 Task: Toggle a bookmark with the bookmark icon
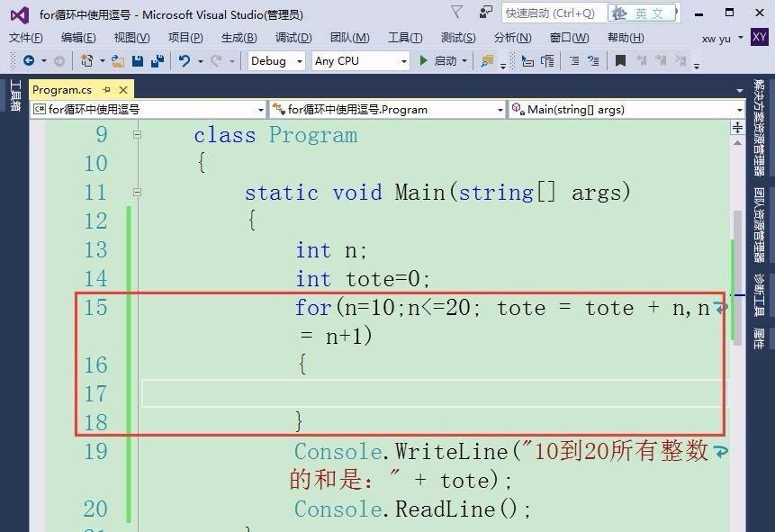tap(619, 60)
